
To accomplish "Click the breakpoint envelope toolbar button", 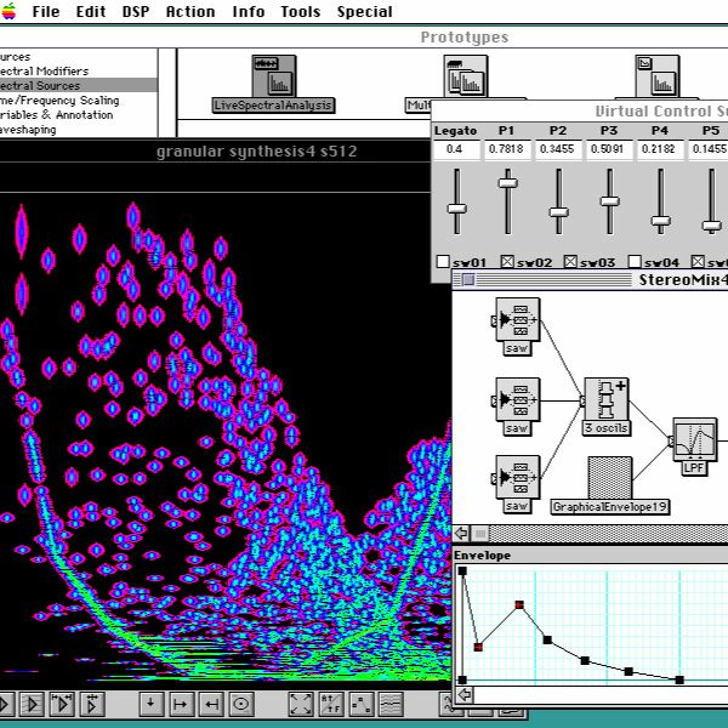I will click(361, 704).
